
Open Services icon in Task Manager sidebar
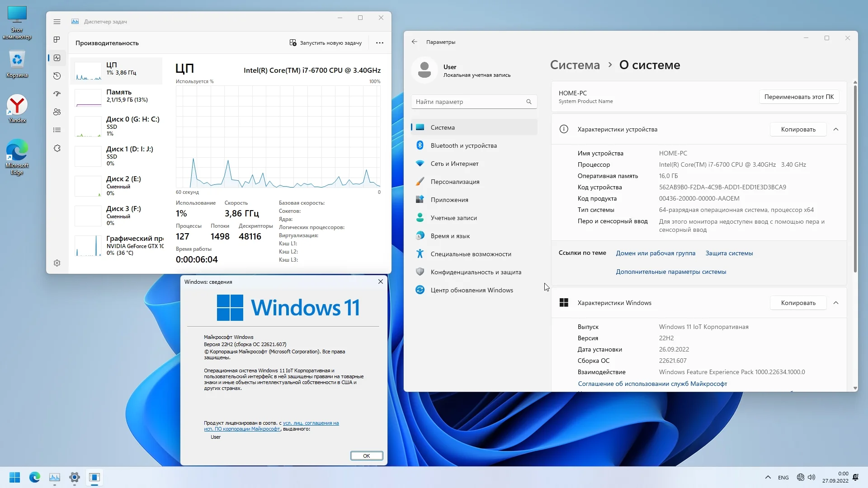57,148
